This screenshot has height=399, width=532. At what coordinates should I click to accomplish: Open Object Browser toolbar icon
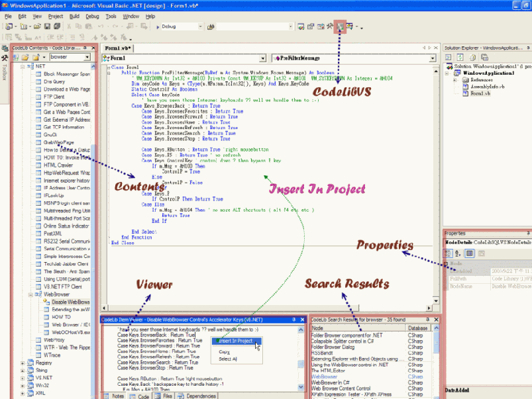pos(321,26)
